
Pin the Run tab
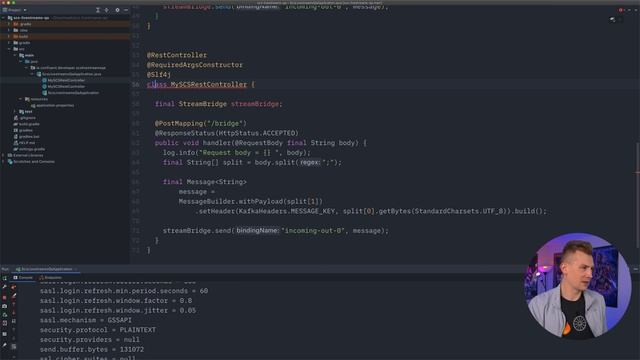[4, 345]
